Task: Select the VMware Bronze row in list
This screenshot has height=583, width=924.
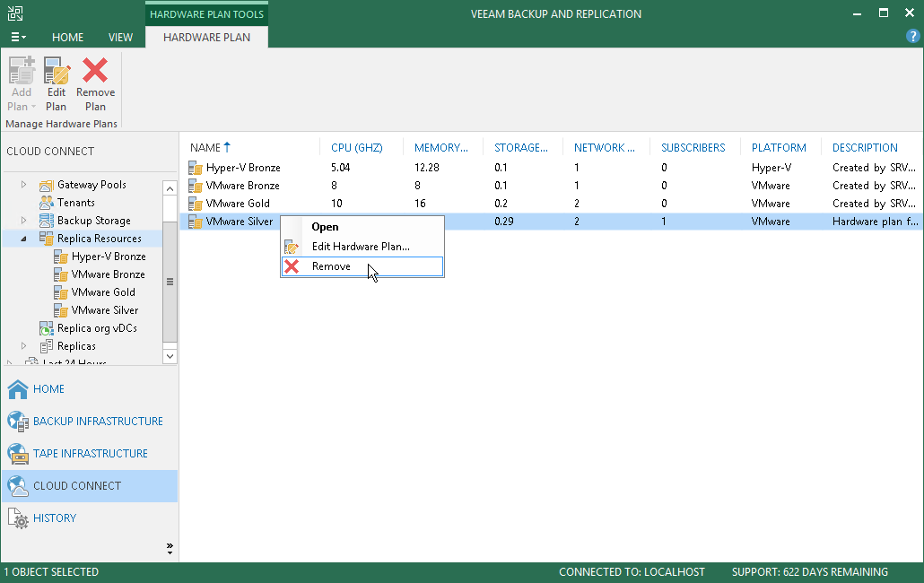Action: point(552,186)
